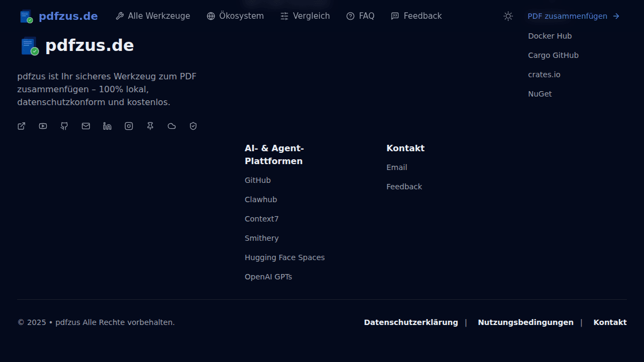Go to Vergleich in navigation
The width and height of the screenshot is (644, 362).
coord(305,16)
